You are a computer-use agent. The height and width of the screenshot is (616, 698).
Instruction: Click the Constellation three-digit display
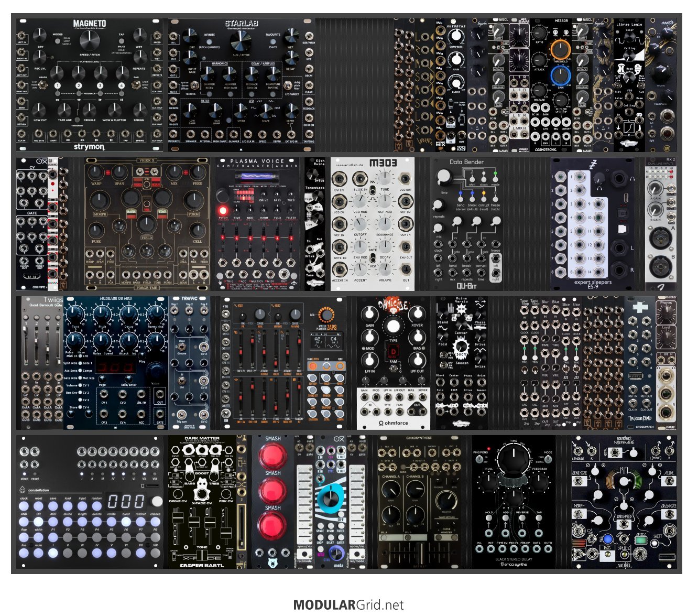(126, 501)
